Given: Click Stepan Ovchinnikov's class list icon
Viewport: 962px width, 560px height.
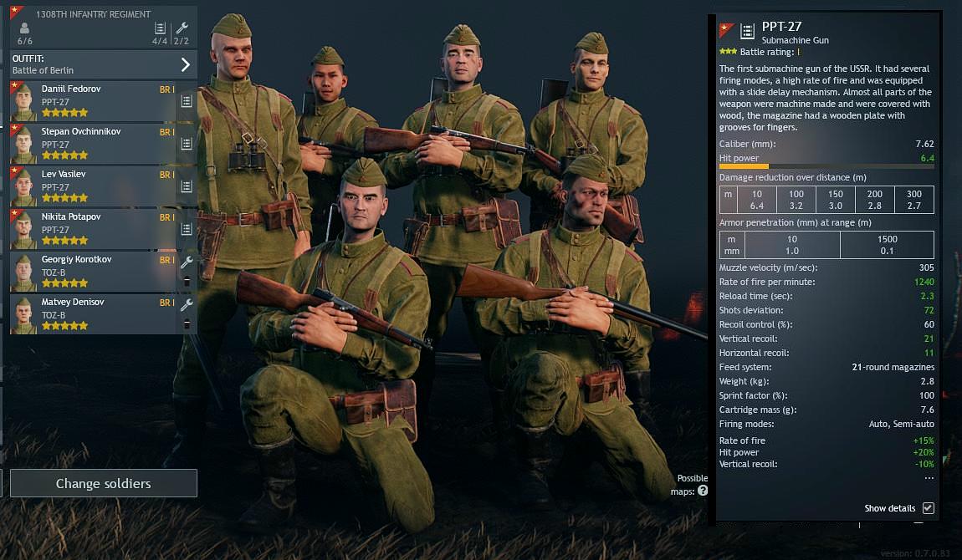Looking at the screenshot, I should tap(187, 144).
